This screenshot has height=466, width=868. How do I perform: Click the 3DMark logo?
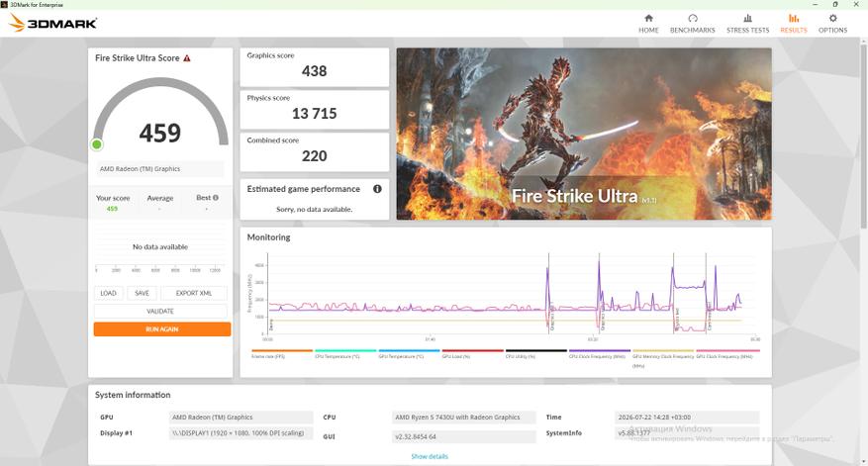53,23
